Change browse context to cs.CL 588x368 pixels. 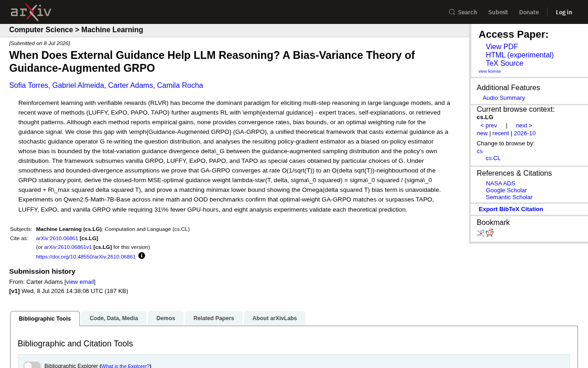pyautogui.click(x=493, y=158)
